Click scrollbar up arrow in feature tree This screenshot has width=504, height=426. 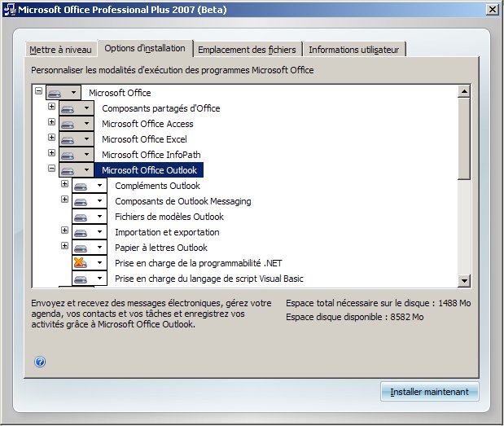point(464,91)
